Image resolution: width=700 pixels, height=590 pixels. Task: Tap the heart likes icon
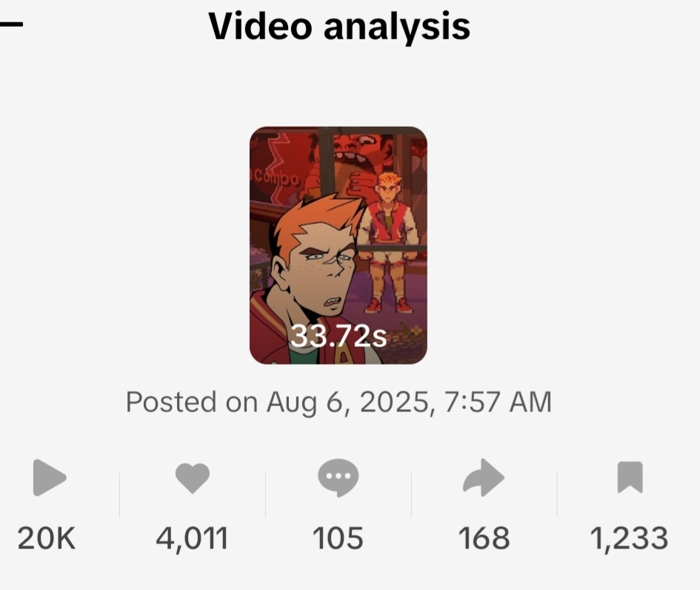point(193,478)
